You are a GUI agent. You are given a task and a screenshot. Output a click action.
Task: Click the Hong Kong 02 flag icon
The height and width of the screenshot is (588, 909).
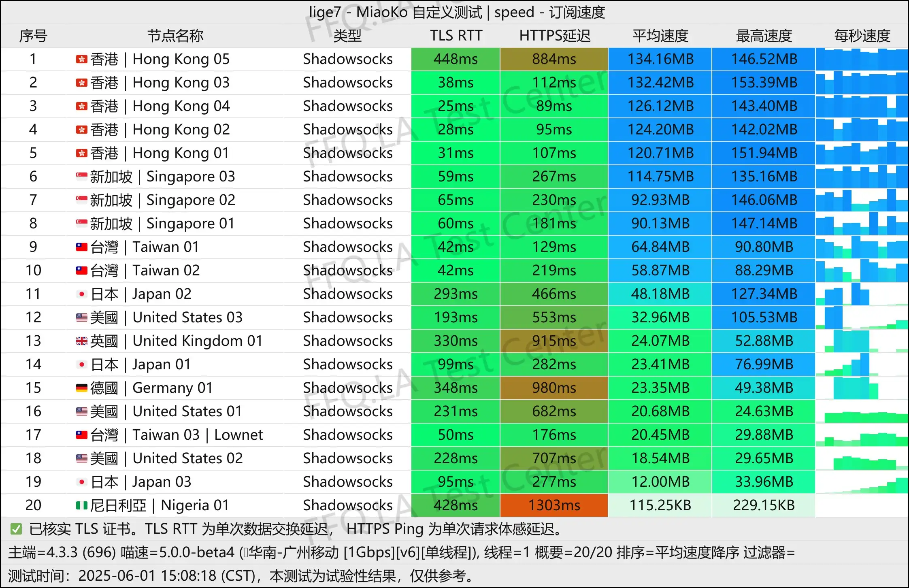(x=81, y=130)
